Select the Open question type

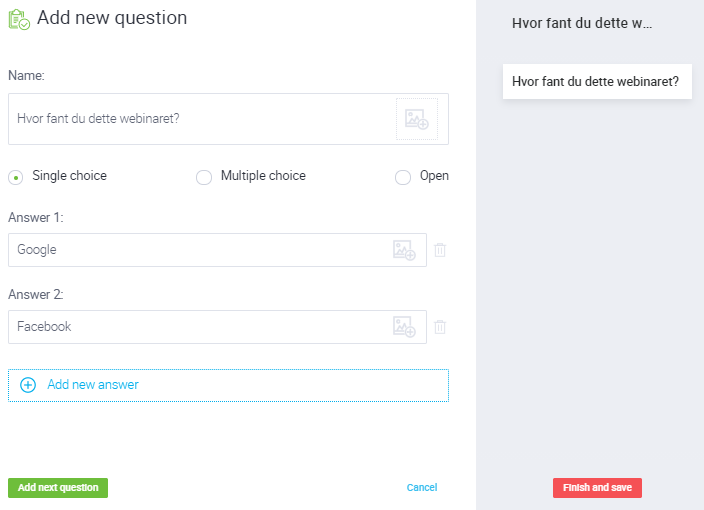coord(403,177)
